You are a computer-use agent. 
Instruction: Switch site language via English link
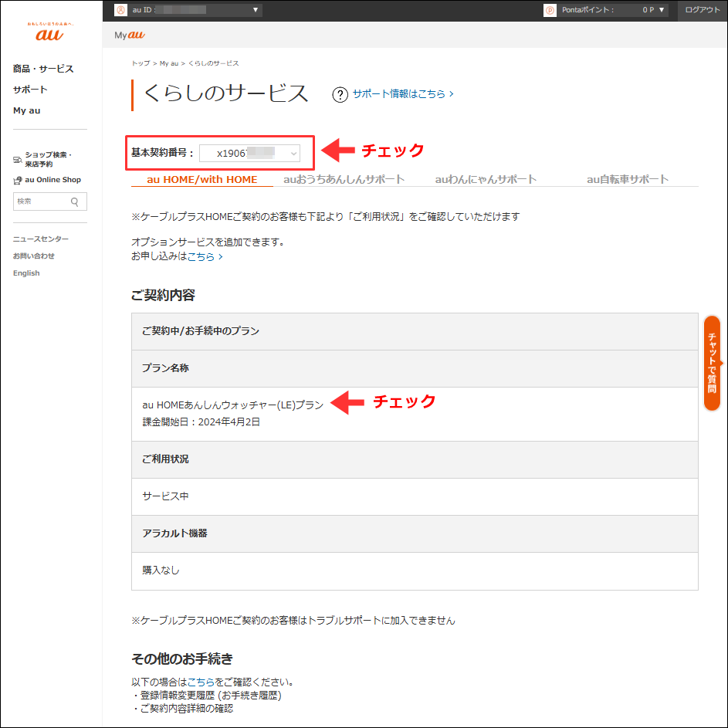pos(25,273)
